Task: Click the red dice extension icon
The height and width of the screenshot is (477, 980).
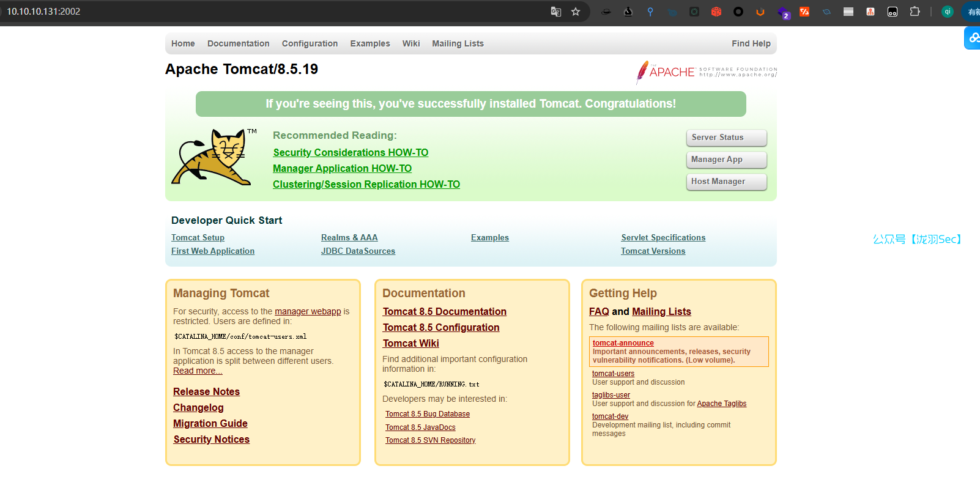Action: click(716, 12)
